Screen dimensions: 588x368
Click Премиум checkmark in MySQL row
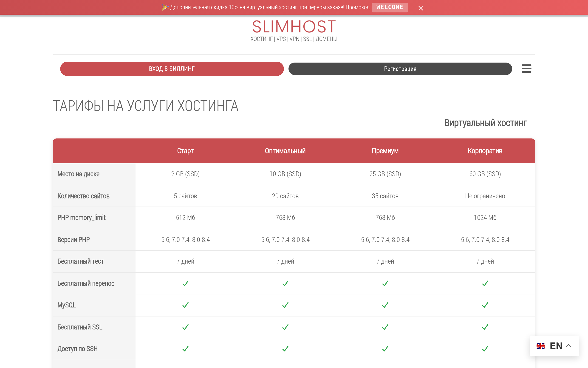tap(385, 305)
